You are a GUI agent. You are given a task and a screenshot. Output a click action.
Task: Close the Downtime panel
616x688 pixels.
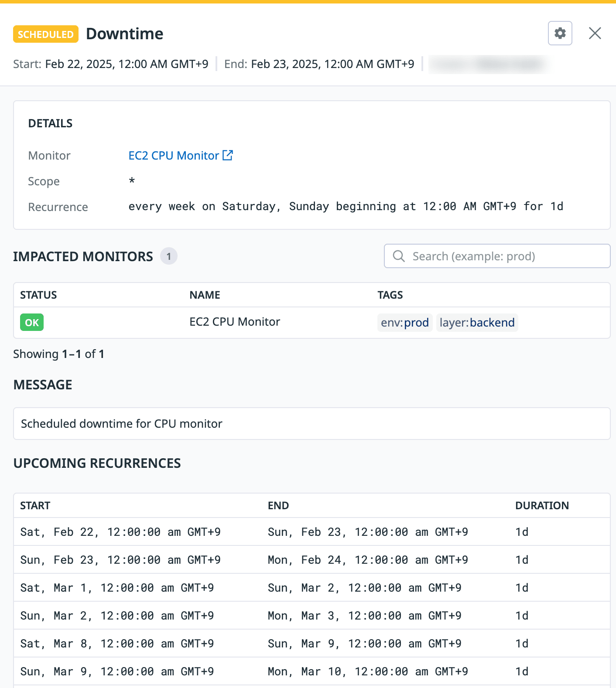(x=595, y=33)
